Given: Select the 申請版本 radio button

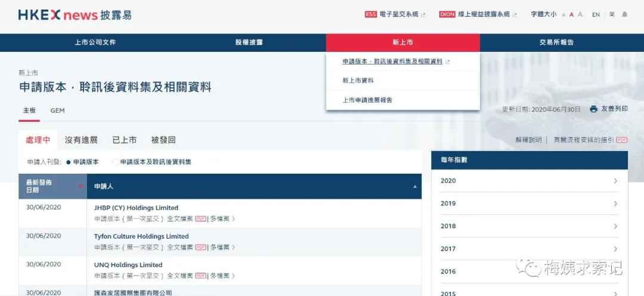Looking at the screenshot, I should pos(69,162).
